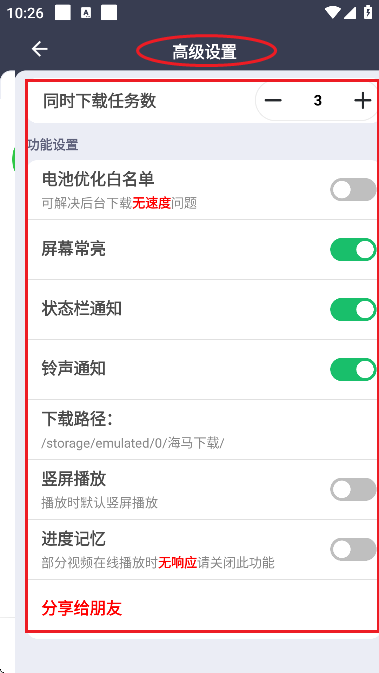Open WiFi status icon in status bar

[333, 13]
